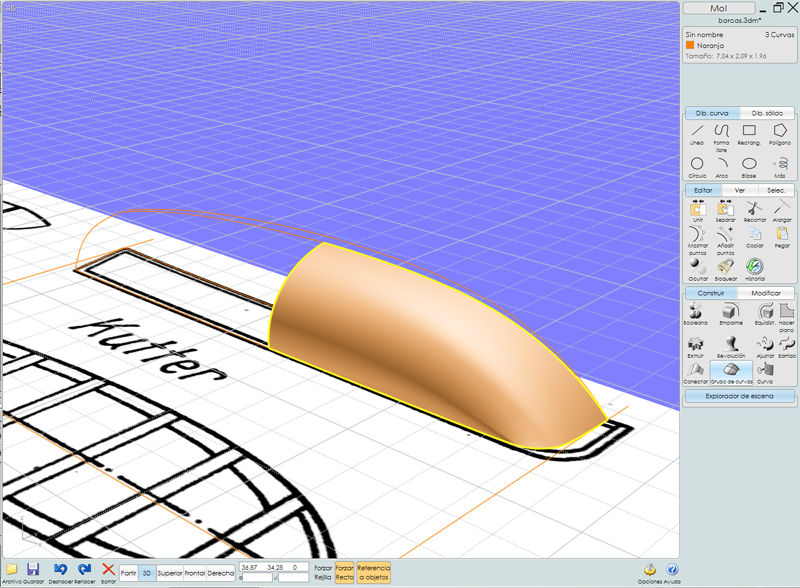Open the Curva construct tool
The image size is (800, 588).
(765, 373)
